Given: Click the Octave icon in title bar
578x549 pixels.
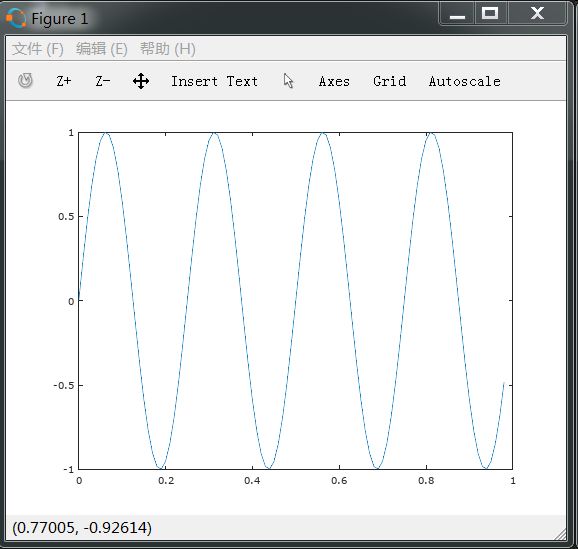Looking at the screenshot, I should [x=16, y=18].
